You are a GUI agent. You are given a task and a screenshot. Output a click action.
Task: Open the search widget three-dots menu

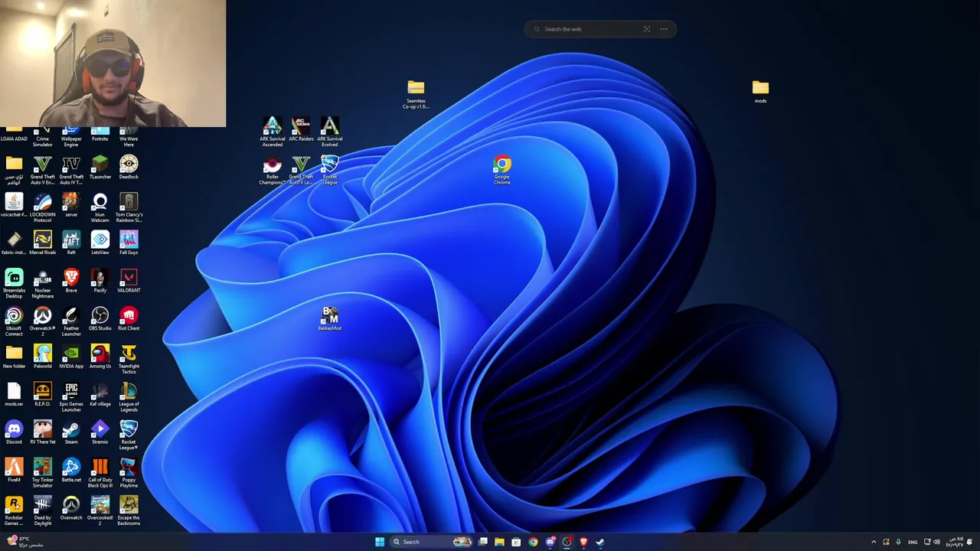[664, 29]
